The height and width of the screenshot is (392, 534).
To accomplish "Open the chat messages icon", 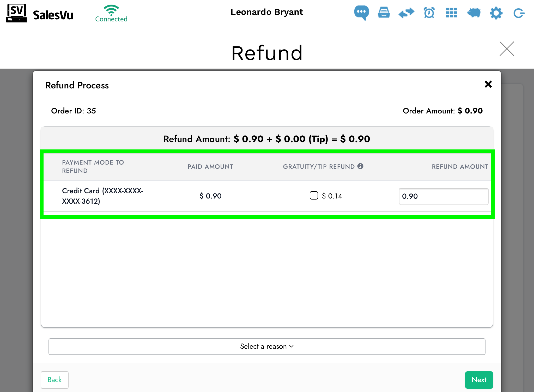I will [x=361, y=12].
